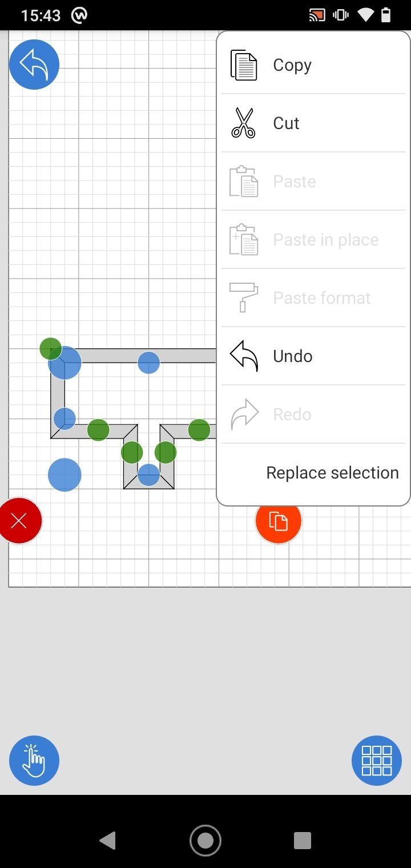The height and width of the screenshot is (868, 411).
Task: Tap the cast icon in status bar
Action: [x=317, y=15]
